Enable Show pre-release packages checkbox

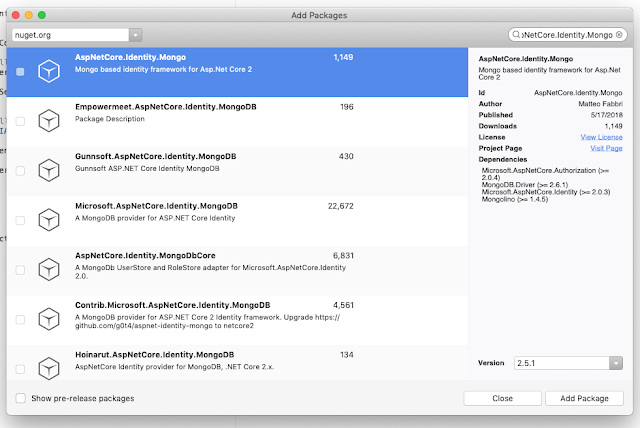pos(21,398)
